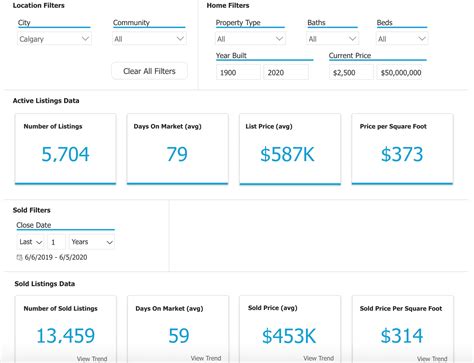
Task: Expand the Community dropdown
Action: [x=149, y=39]
